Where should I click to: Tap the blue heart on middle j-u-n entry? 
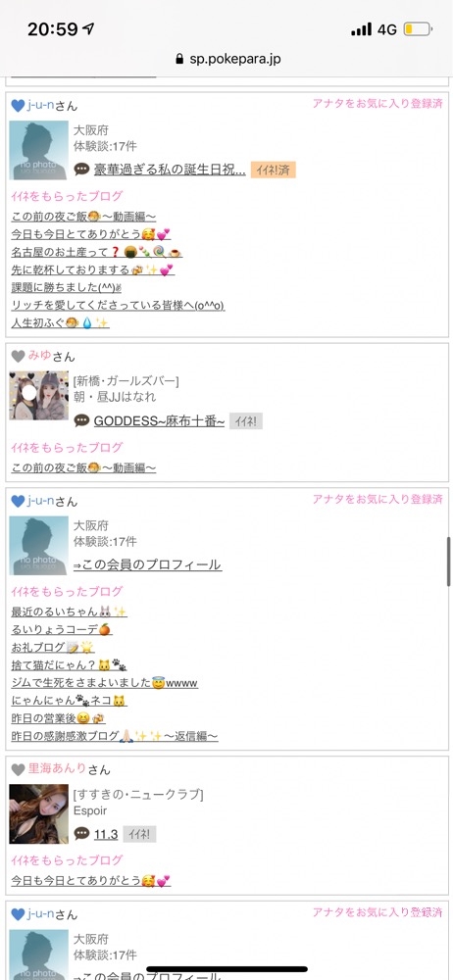point(18,501)
